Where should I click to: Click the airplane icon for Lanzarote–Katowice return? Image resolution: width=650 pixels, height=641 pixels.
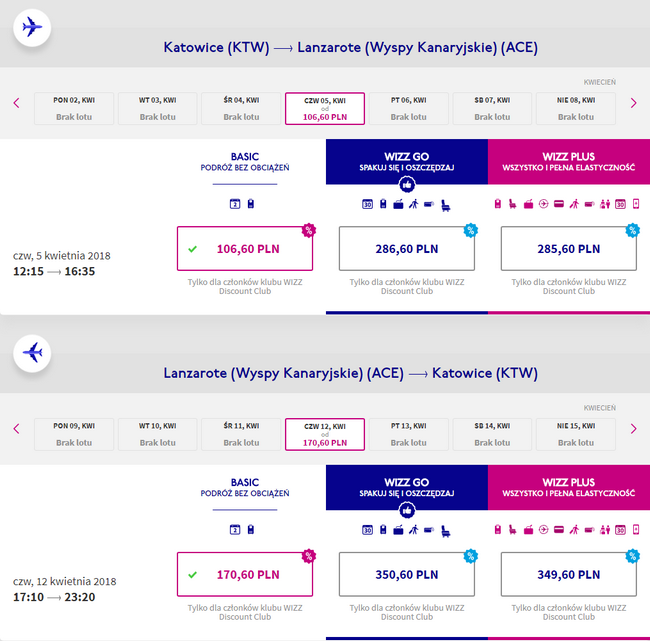point(32,353)
